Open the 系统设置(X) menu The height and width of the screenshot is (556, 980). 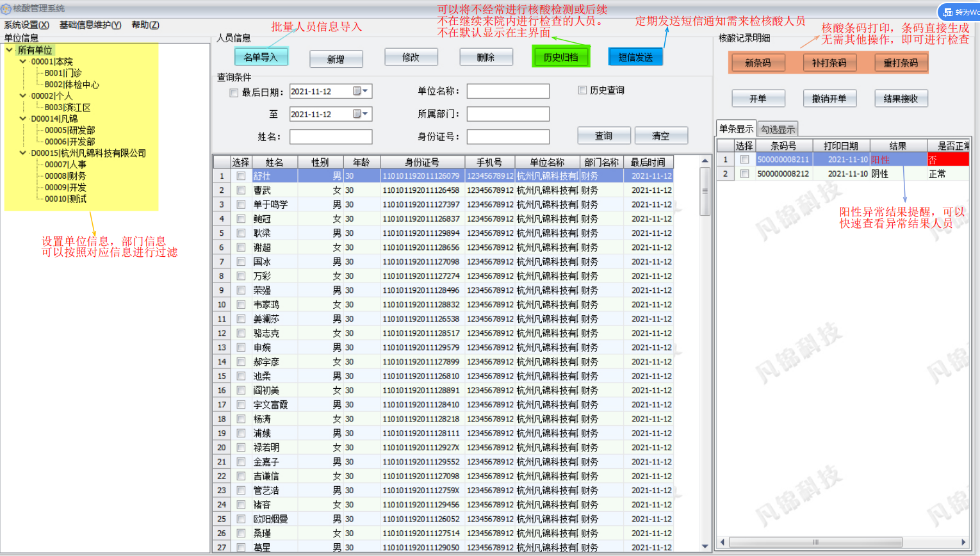(26, 25)
